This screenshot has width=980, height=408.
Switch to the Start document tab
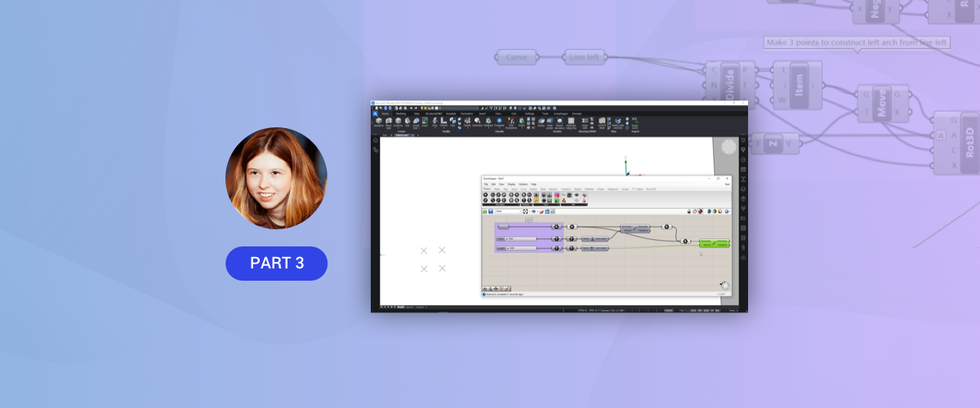pyautogui.click(x=385, y=135)
